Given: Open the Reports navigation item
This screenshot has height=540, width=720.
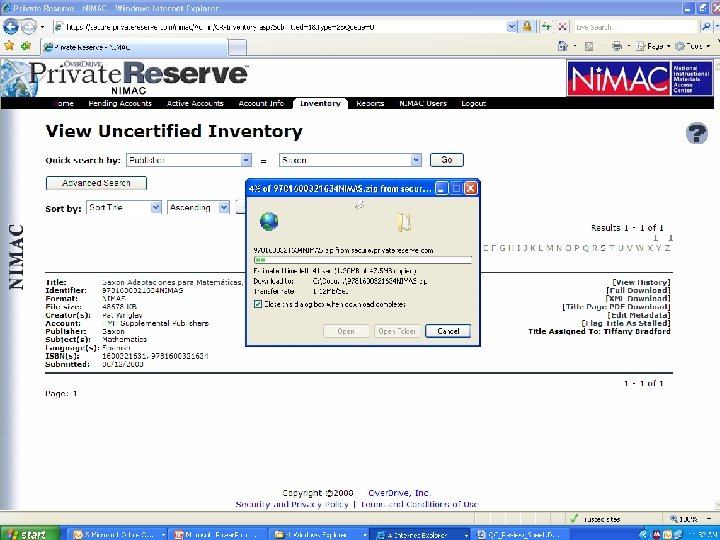Looking at the screenshot, I should [370, 103].
